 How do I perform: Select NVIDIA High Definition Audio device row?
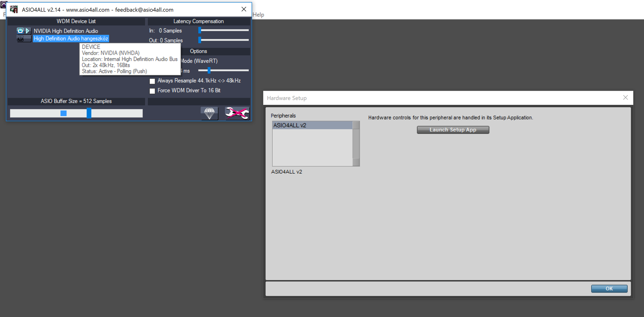(66, 31)
